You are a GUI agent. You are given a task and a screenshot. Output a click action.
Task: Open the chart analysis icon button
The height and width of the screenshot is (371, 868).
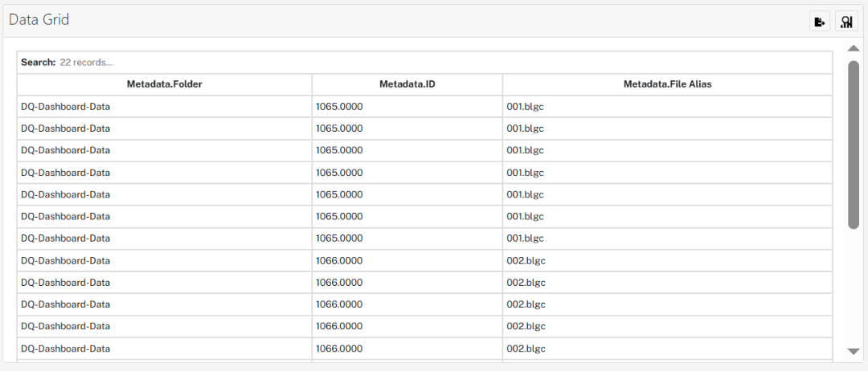coord(846,22)
